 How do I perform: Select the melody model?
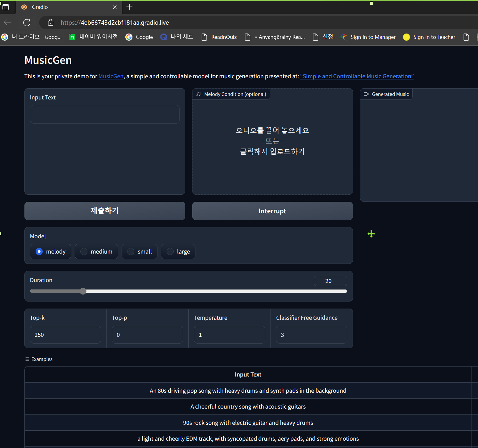tap(51, 252)
